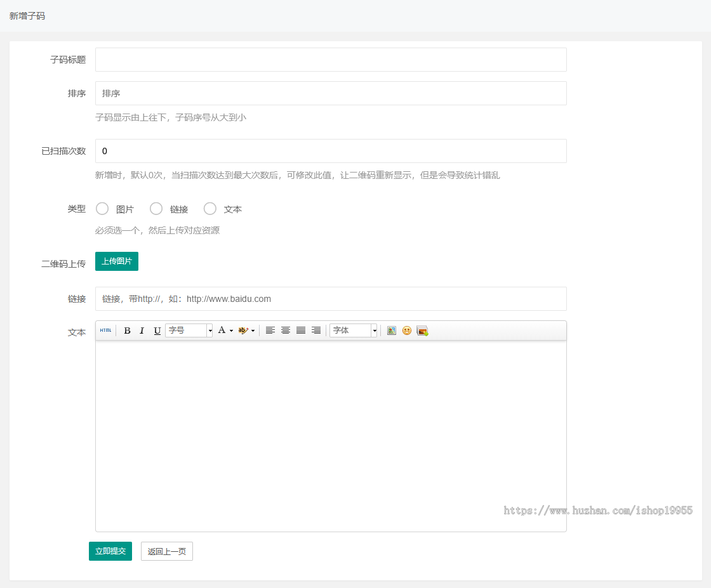
Task: Click hint text 子码显示由上往下，子码序号从大到小
Action: coord(171,117)
